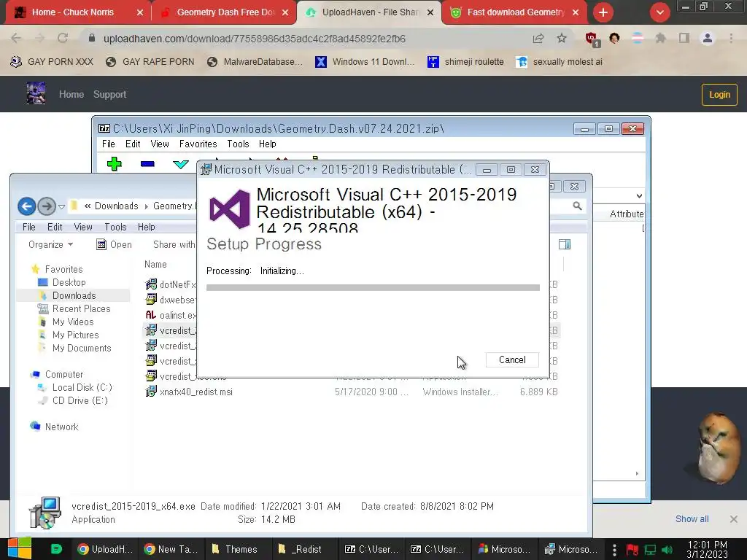Open Chrome profile avatar icon

tap(708, 38)
